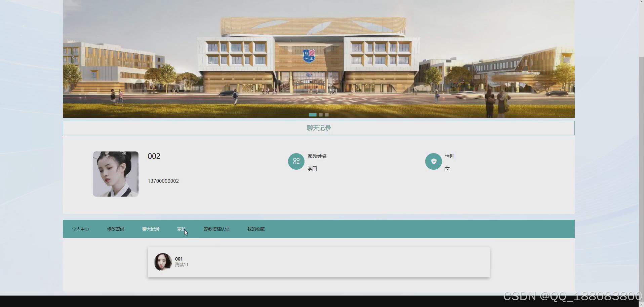Screen dimensions: 644x307
Task: Open the chat with 001 测试11
Action: coord(319,262)
